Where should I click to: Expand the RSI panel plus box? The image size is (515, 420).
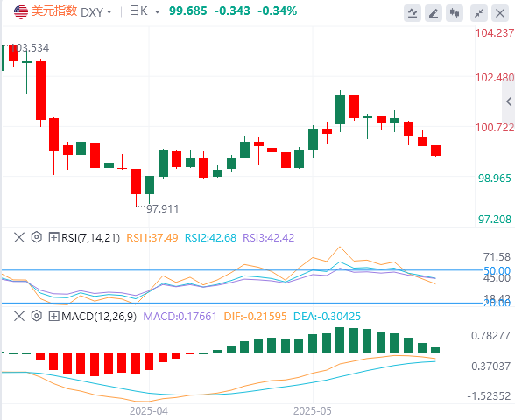click(x=53, y=237)
